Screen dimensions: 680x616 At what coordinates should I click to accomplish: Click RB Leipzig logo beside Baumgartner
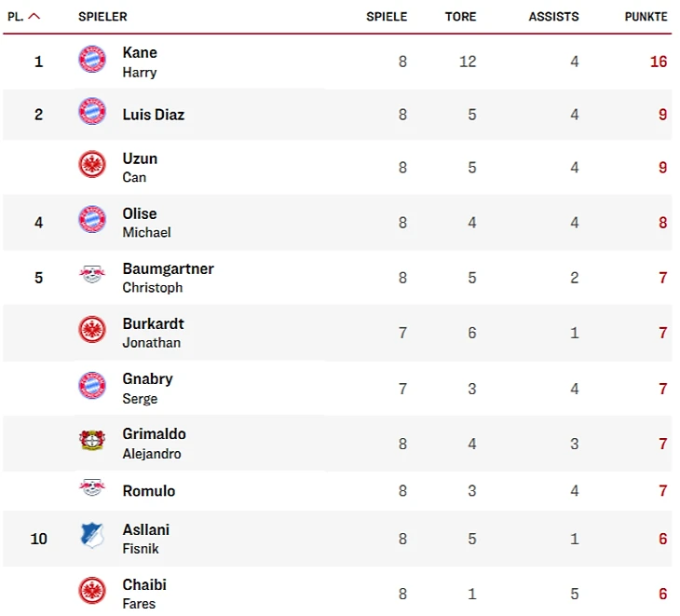click(92, 275)
